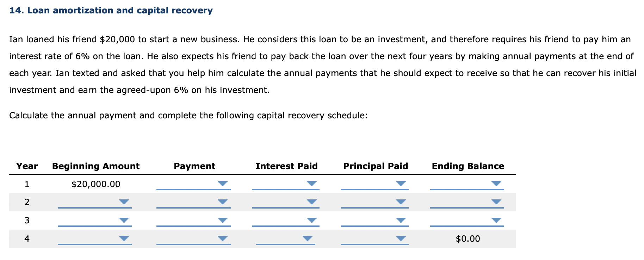Select the $0.00 Ending Balance value
This screenshot has height=260, width=644.
468,239
